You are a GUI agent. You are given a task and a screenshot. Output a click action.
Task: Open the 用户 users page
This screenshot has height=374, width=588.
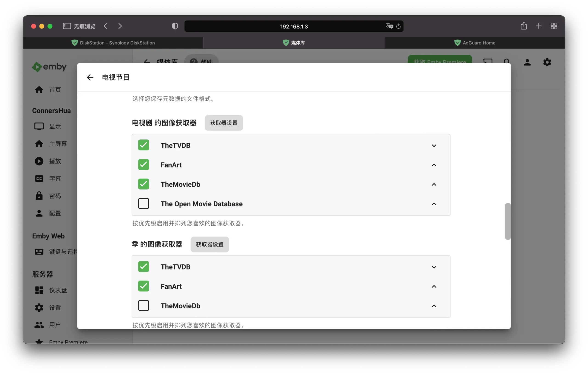55,325
